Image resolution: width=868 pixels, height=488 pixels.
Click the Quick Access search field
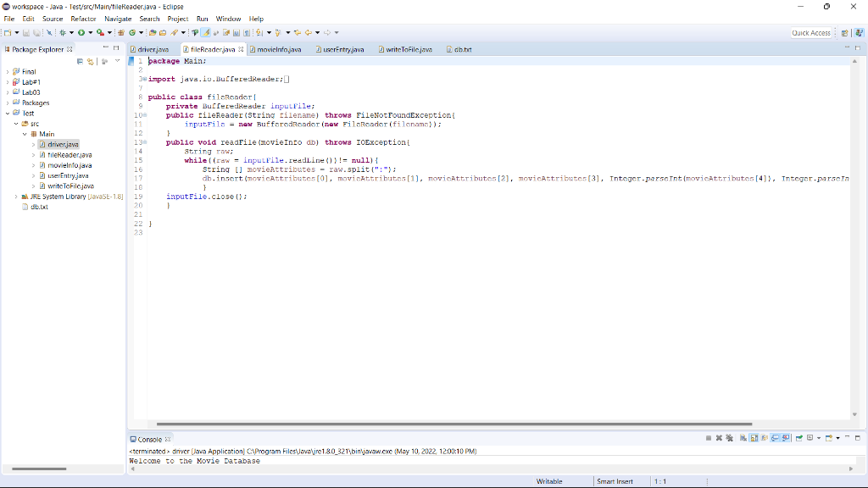811,33
